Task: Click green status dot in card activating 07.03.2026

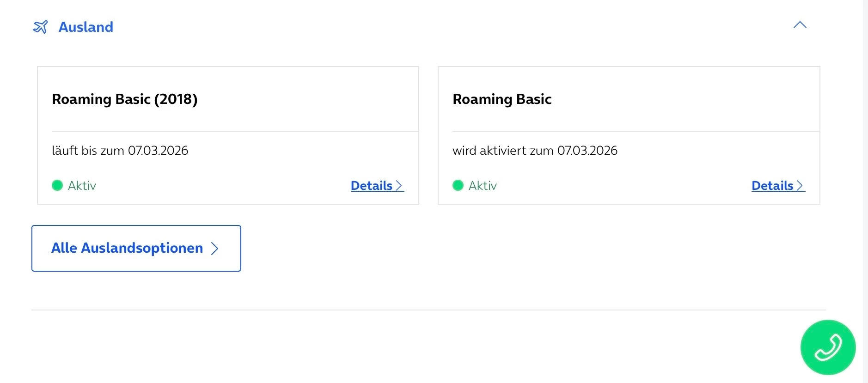Action: tap(458, 185)
